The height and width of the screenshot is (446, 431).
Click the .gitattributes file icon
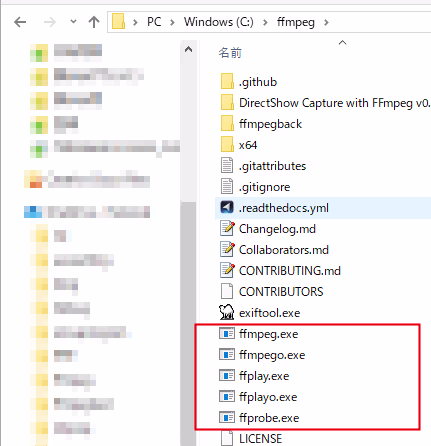coord(227,166)
